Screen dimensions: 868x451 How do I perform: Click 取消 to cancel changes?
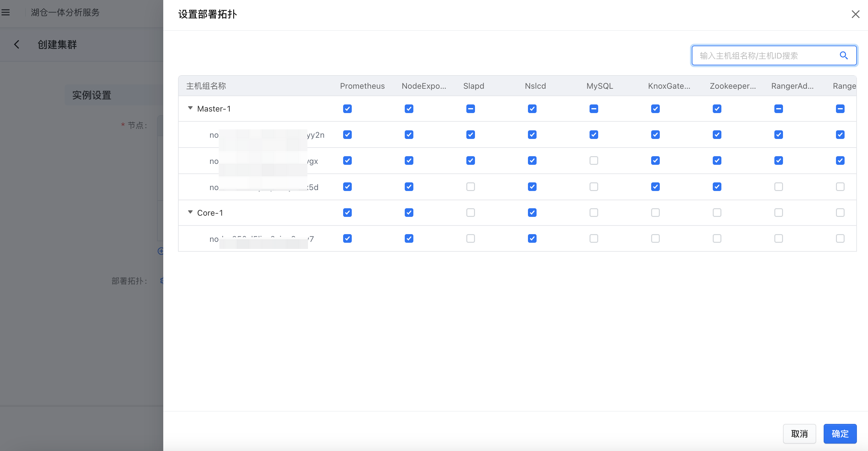coord(799,433)
